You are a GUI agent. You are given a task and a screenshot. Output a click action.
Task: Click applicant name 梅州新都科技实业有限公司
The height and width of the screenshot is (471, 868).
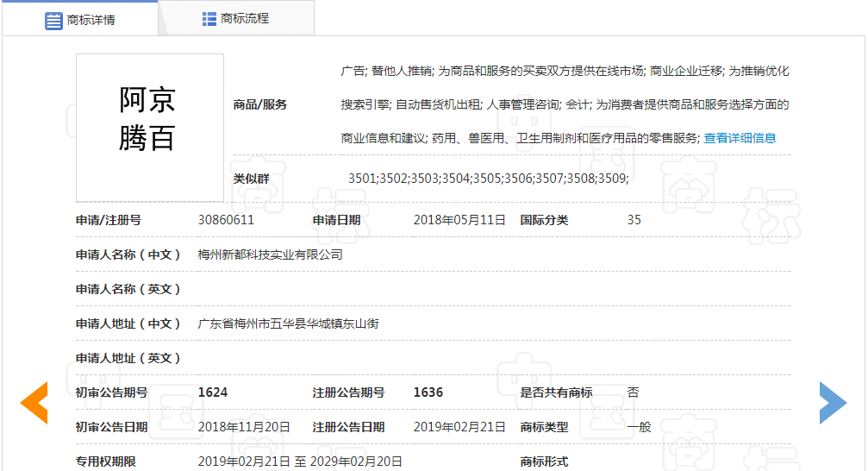270,254
